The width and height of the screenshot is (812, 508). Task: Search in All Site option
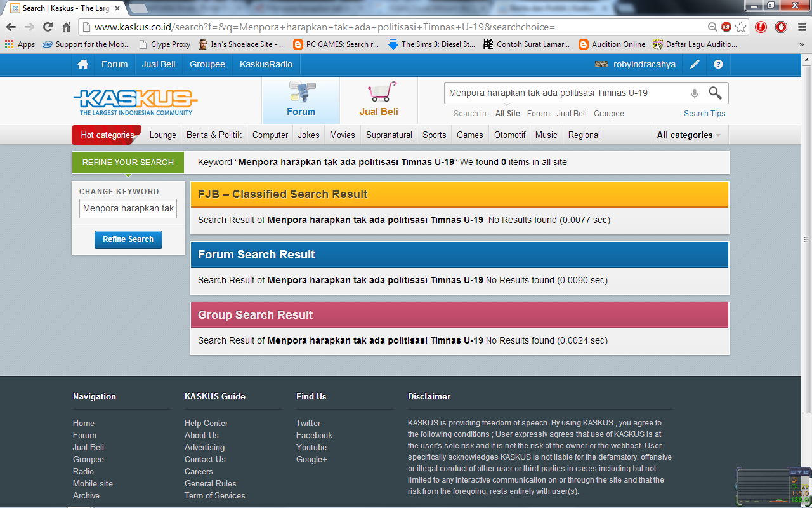[x=507, y=114]
